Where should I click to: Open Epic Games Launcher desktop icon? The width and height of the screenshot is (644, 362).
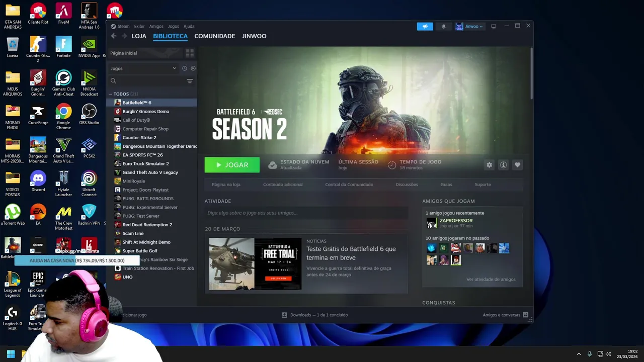click(38, 285)
